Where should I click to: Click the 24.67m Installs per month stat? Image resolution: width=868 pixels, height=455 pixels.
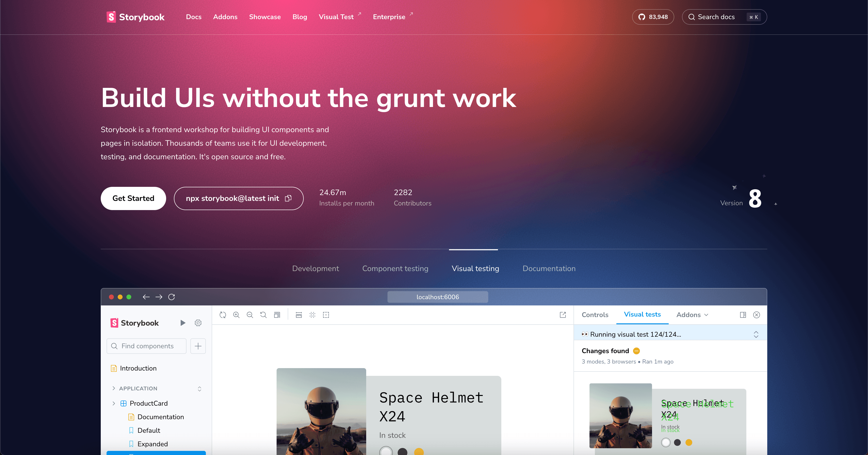[x=346, y=198]
